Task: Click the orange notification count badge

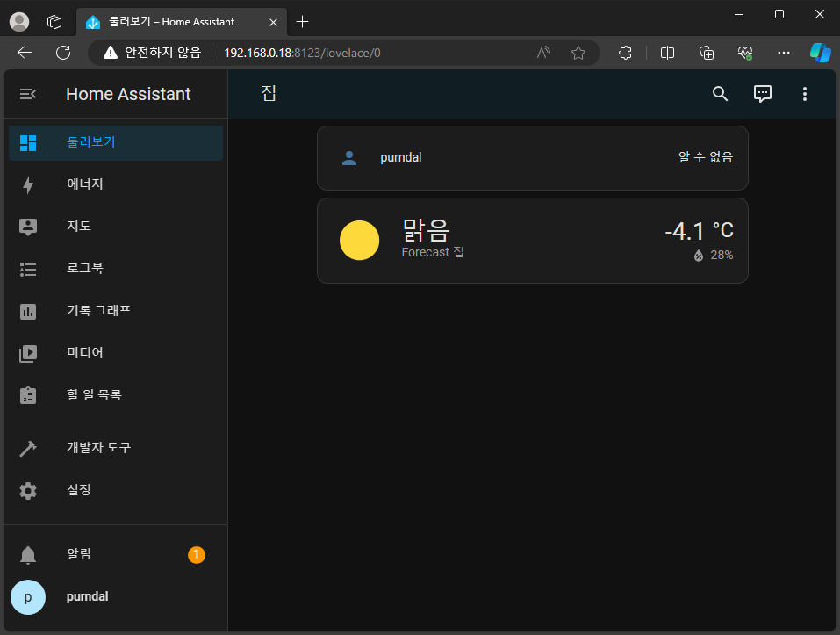Action: pyautogui.click(x=197, y=554)
